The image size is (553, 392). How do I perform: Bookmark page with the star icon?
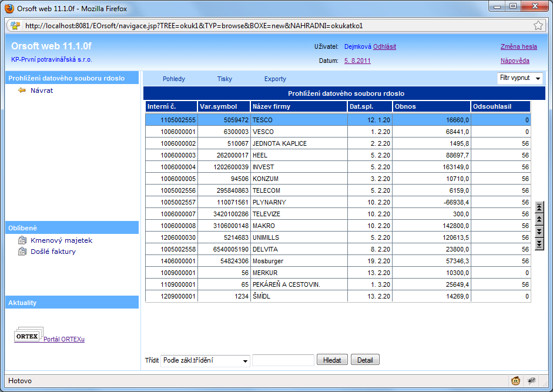click(538, 25)
